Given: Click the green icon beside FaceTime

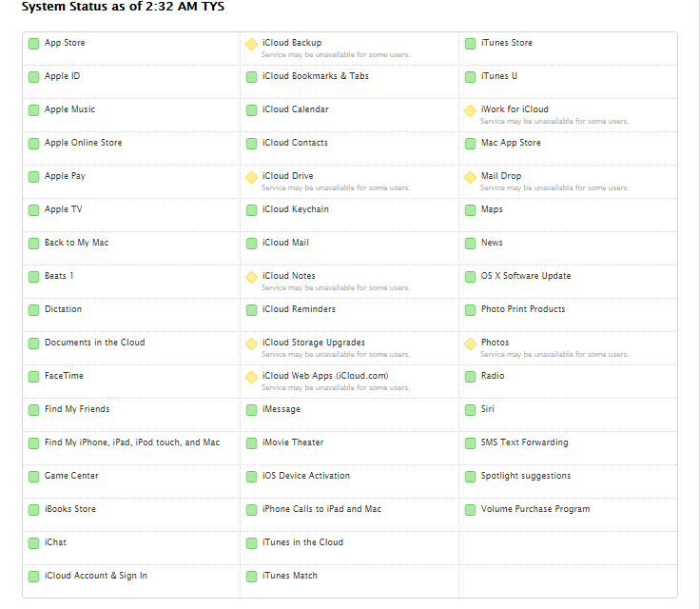Looking at the screenshot, I should (33, 377).
